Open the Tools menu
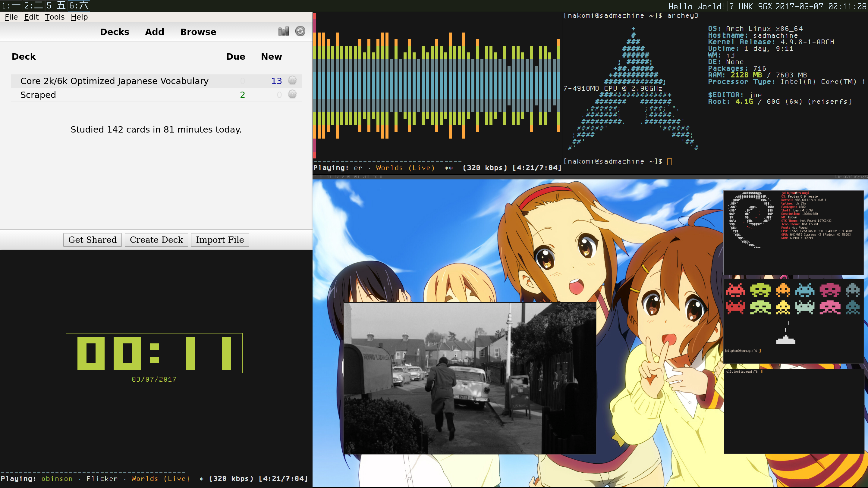Viewport: 868px width, 488px height. pos(55,17)
